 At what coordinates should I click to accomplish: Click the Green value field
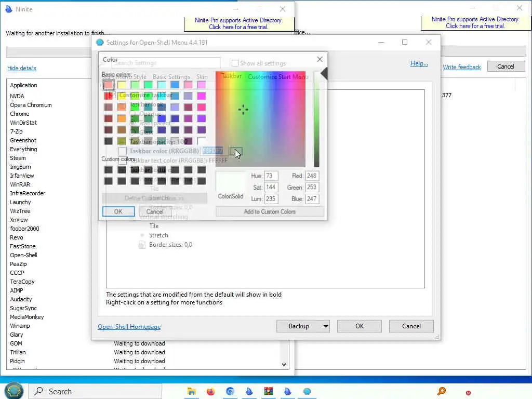tap(312, 187)
